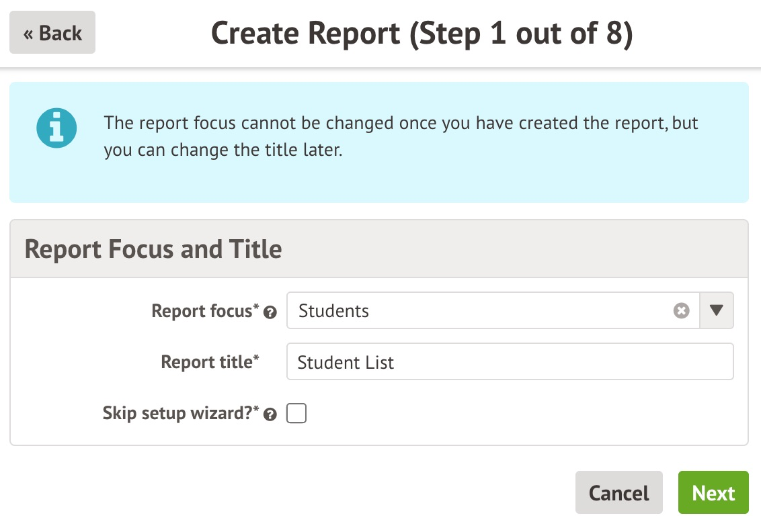The height and width of the screenshot is (532, 761).
Task: Click the report focus info message text
Action: pyautogui.click(x=401, y=137)
